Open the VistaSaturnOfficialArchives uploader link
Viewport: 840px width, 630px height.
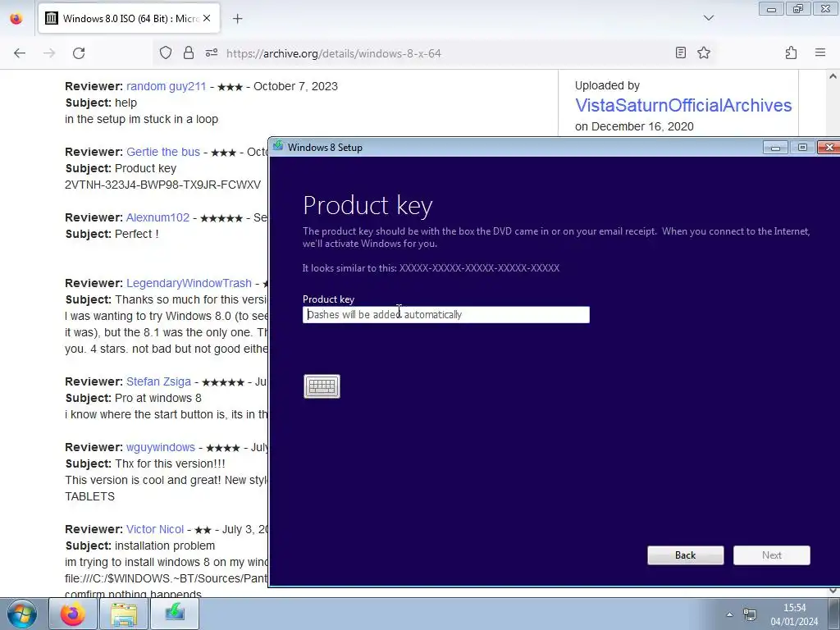[x=683, y=105]
